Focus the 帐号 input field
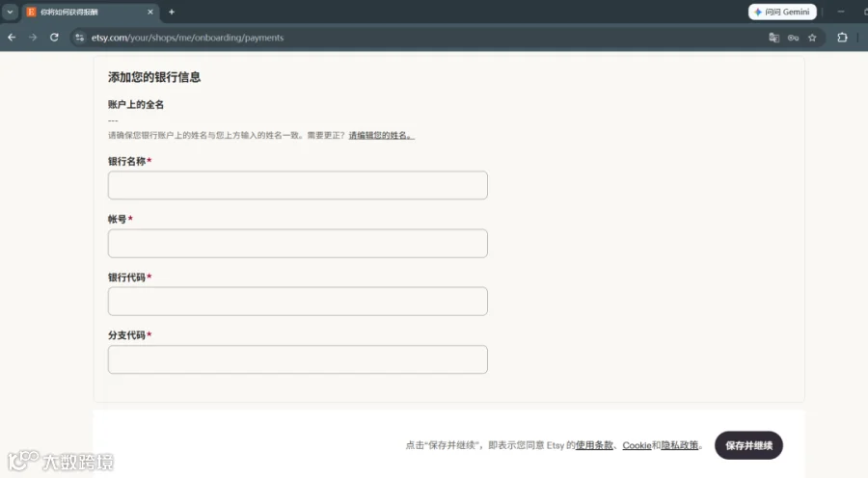868x478 pixels. pyautogui.click(x=298, y=244)
